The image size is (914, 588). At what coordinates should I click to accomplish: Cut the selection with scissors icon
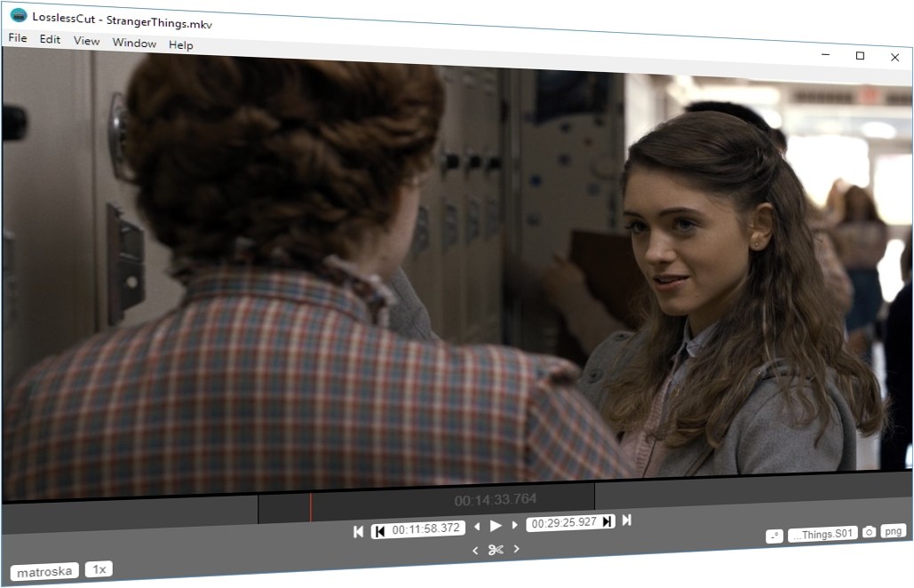pyautogui.click(x=496, y=550)
